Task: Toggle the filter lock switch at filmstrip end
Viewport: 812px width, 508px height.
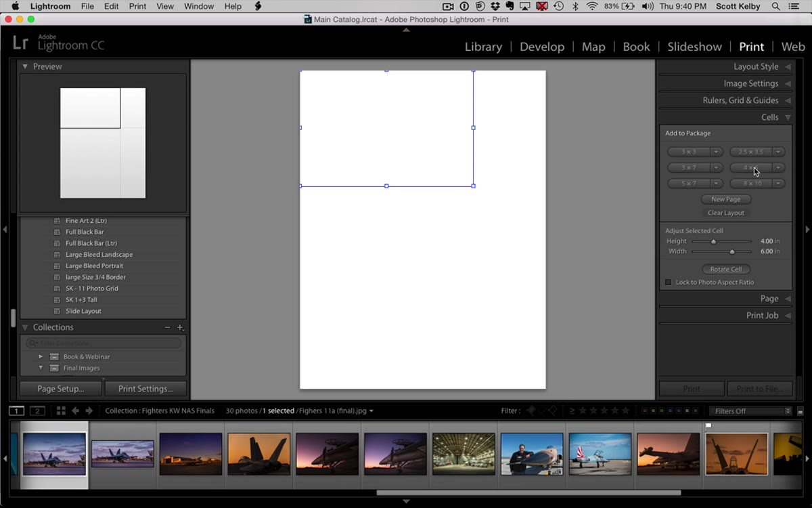Action: tap(800, 411)
